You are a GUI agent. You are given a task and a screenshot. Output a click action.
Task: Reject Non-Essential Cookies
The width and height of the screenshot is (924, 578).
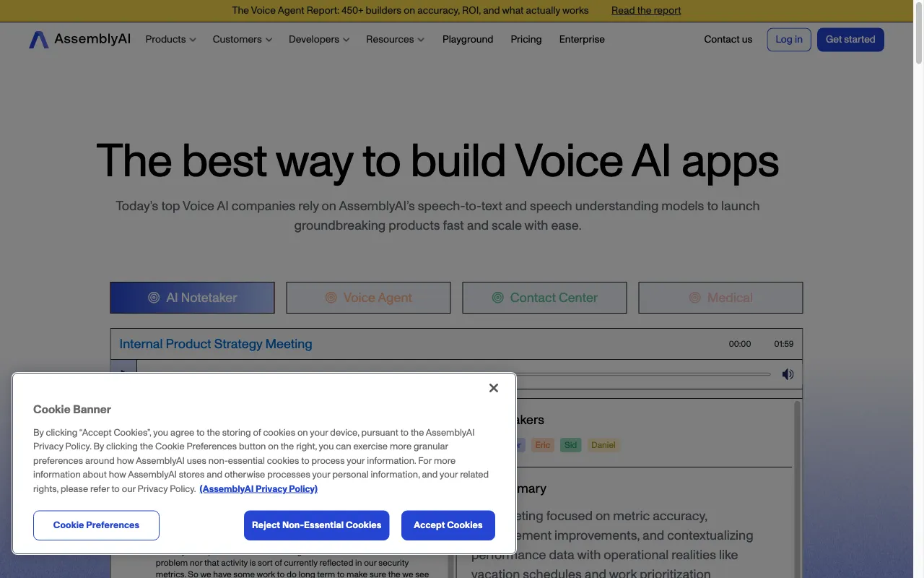(x=316, y=525)
